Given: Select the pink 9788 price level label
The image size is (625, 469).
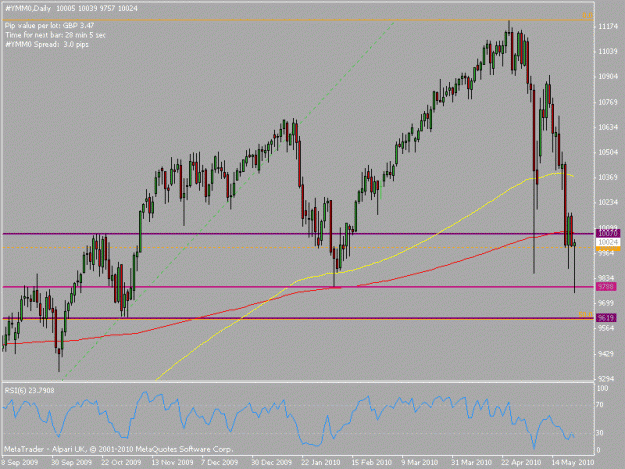Looking at the screenshot, I should 606,287.
